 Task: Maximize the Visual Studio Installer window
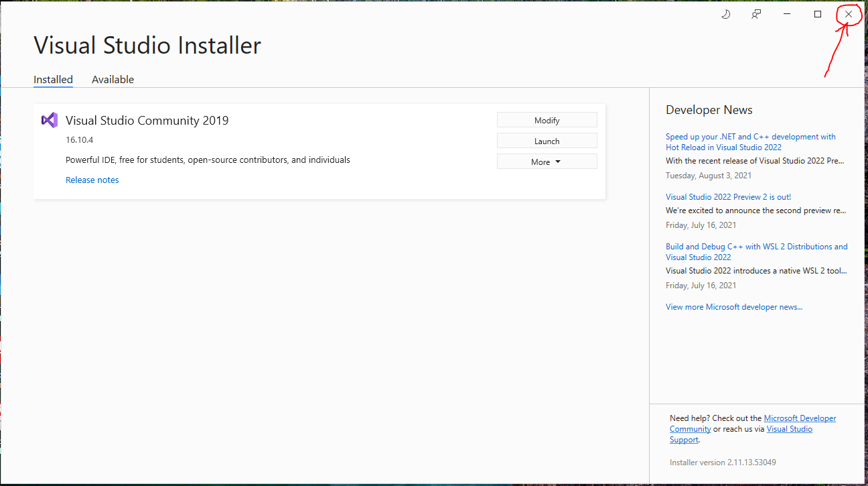[818, 14]
